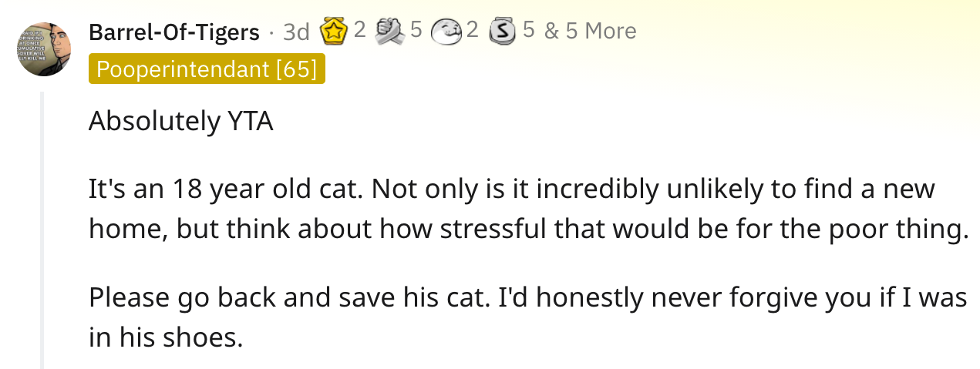Click the count beside the handshake award
980x369 pixels.
416,31
